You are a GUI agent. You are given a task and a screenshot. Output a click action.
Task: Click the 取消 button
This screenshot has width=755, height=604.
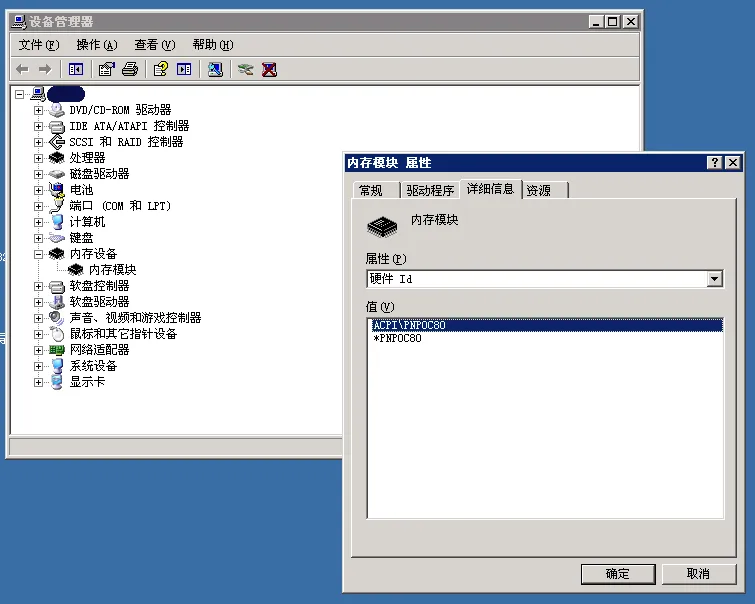click(x=699, y=574)
